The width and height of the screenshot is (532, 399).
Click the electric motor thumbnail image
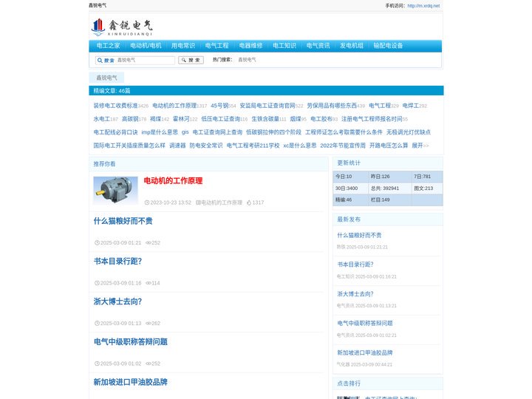coord(116,190)
